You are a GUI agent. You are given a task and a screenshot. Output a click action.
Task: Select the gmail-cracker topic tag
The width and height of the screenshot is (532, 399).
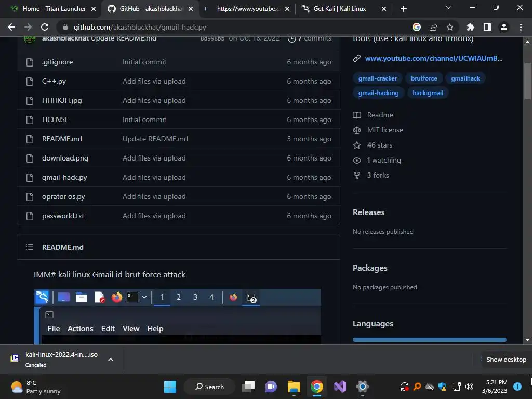tap(377, 78)
